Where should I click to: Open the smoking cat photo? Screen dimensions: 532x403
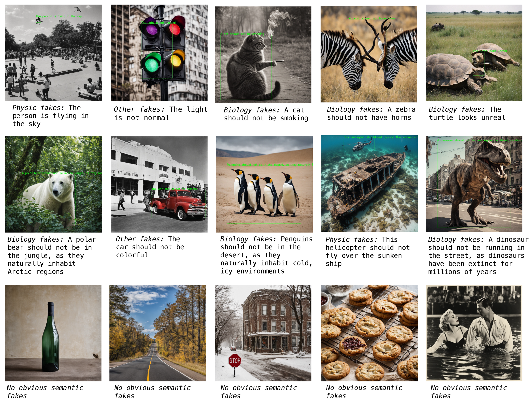click(x=263, y=55)
